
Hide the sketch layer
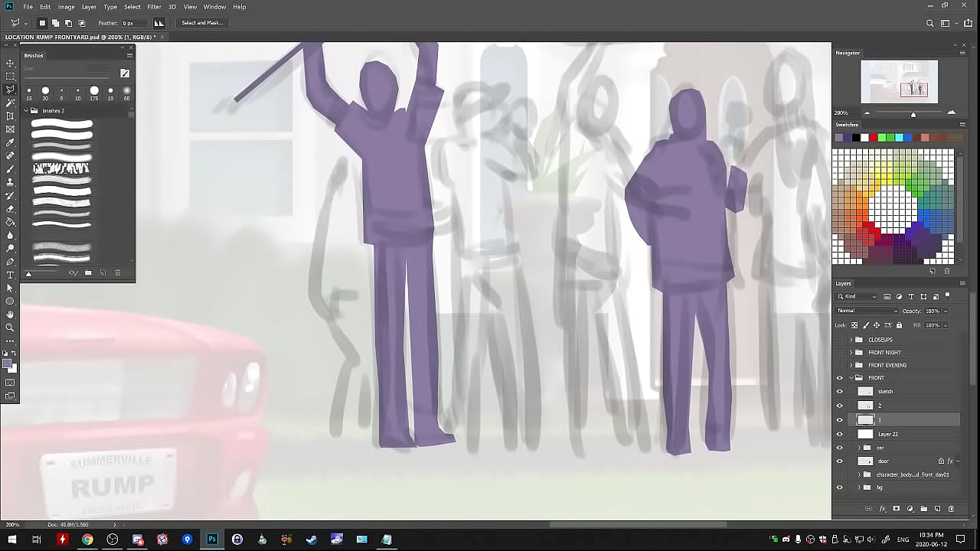[x=839, y=392]
